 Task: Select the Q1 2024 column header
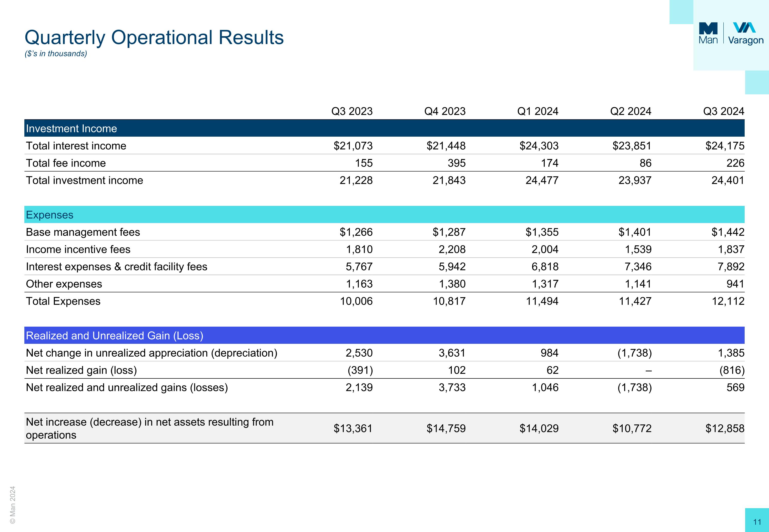click(538, 111)
